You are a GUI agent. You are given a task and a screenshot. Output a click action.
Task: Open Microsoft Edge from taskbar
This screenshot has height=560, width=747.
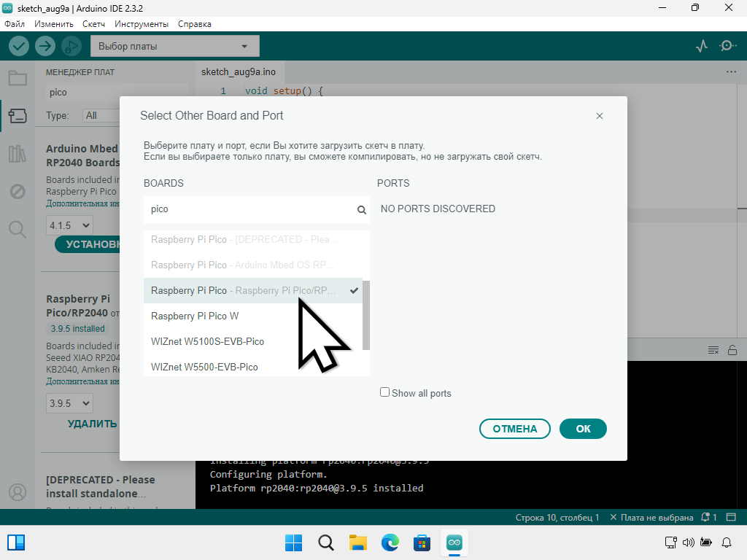390,542
